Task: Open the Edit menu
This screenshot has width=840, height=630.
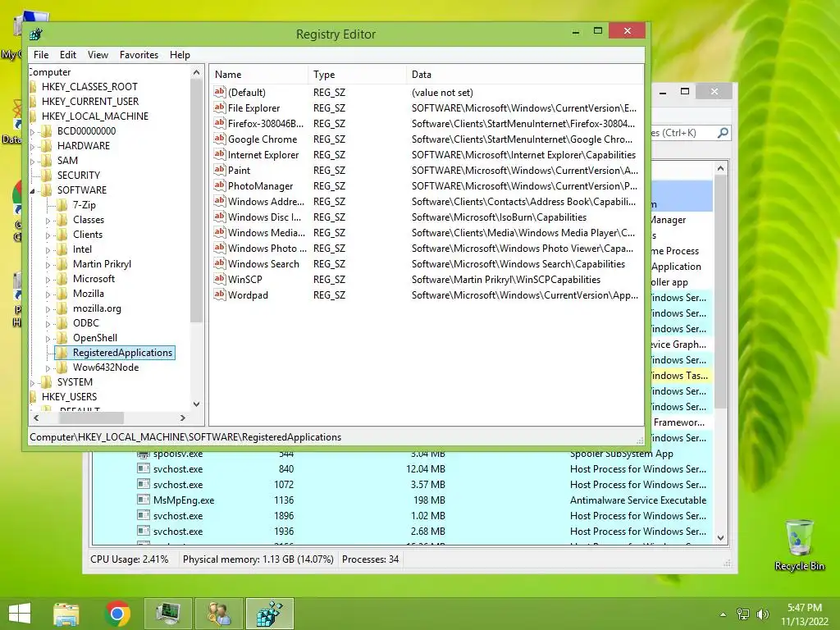Action: pyautogui.click(x=68, y=55)
